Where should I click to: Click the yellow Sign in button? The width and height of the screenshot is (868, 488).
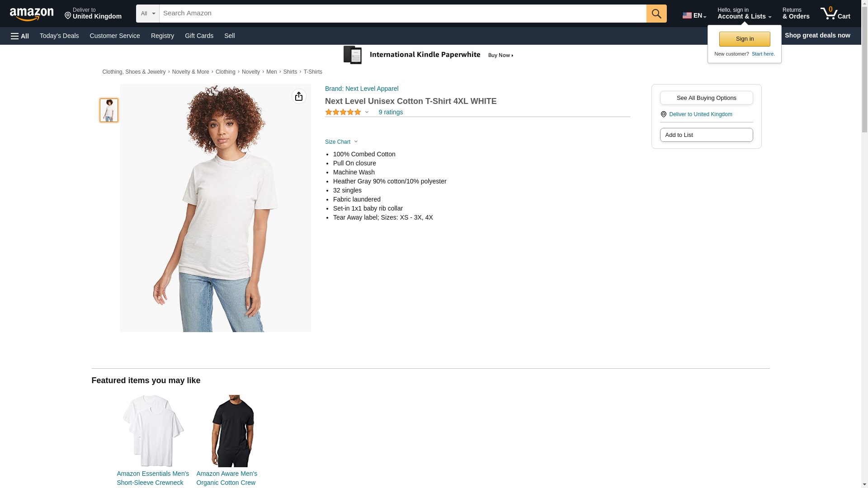pos(745,39)
